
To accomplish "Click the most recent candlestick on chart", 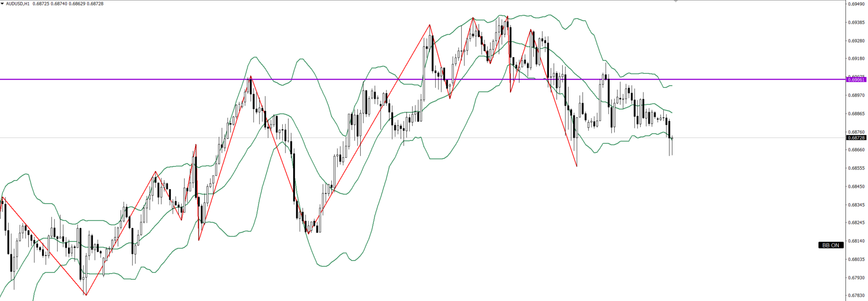I will [x=672, y=139].
